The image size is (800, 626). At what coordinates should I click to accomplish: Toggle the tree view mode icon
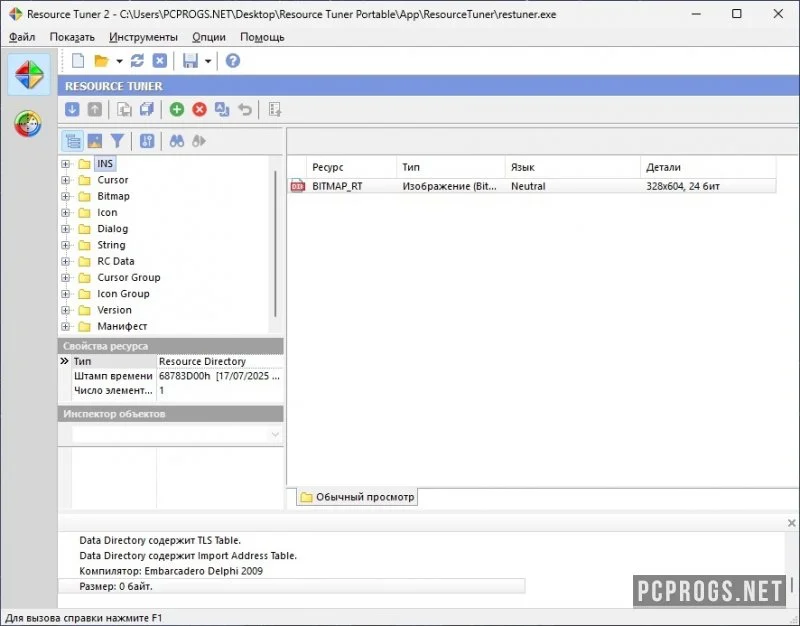(72, 141)
